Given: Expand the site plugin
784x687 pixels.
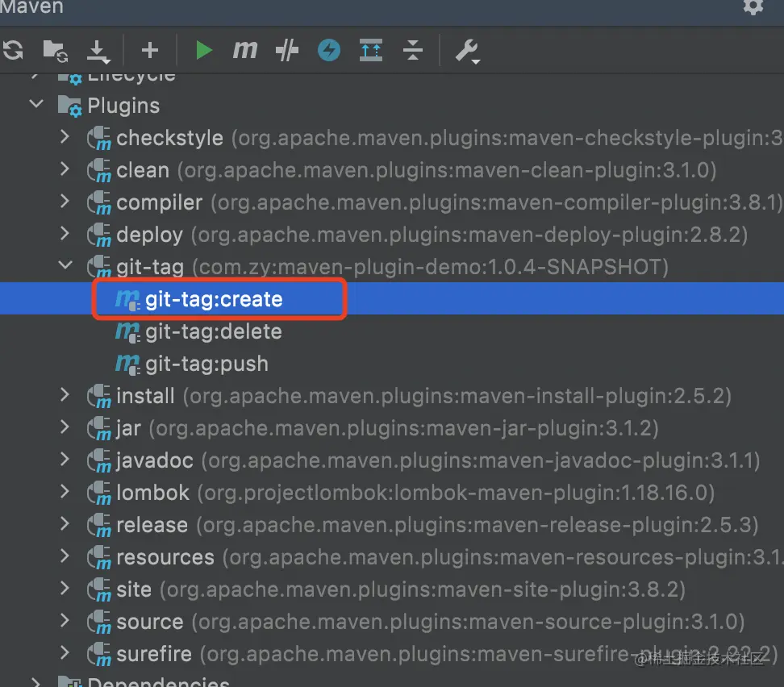Looking at the screenshot, I should click(65, 589).
